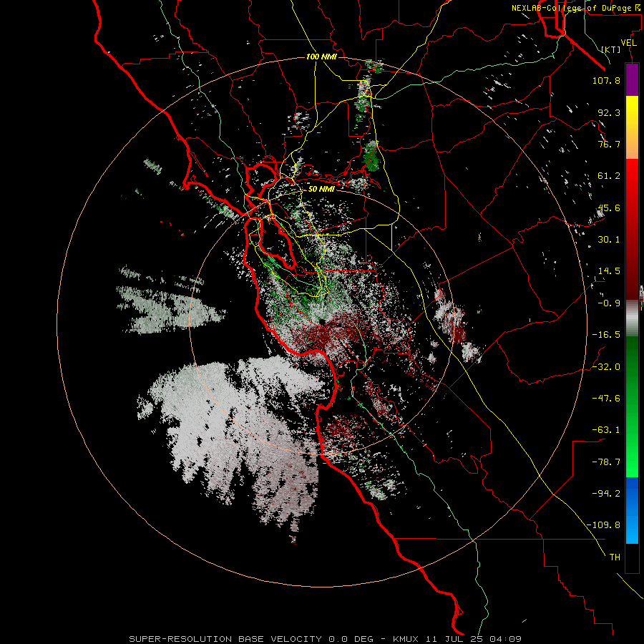Select the -47.6 velocity scale value

[606, 399]
